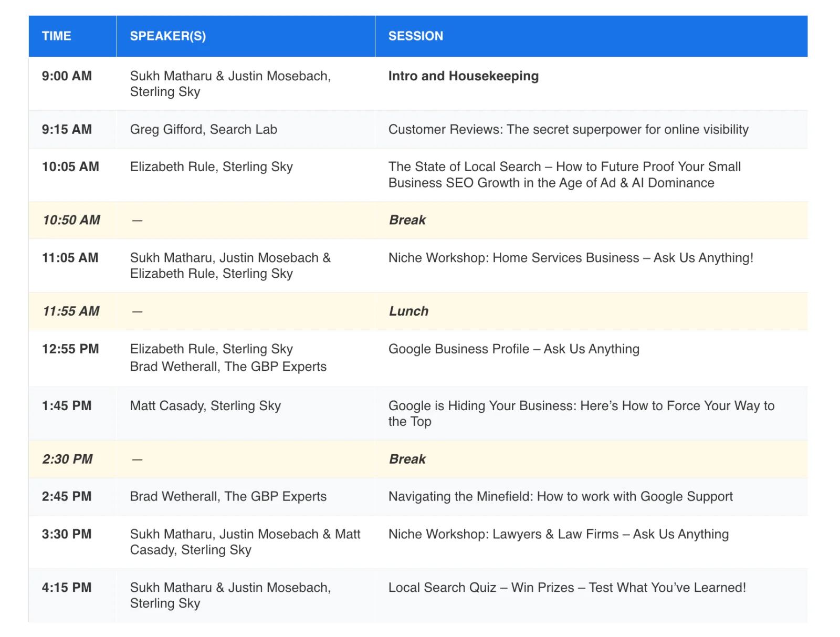Click the TIME column header

(56, 36)
